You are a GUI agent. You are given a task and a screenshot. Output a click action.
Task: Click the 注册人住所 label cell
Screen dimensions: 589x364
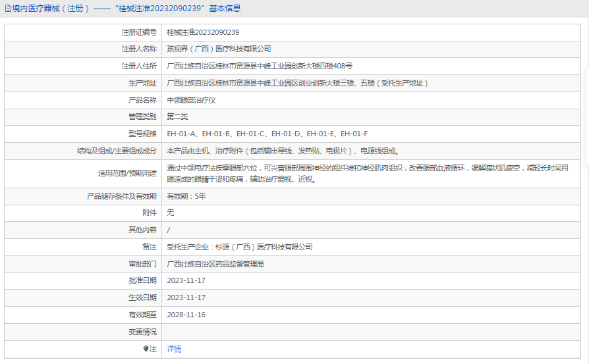[x=83, y=66]
